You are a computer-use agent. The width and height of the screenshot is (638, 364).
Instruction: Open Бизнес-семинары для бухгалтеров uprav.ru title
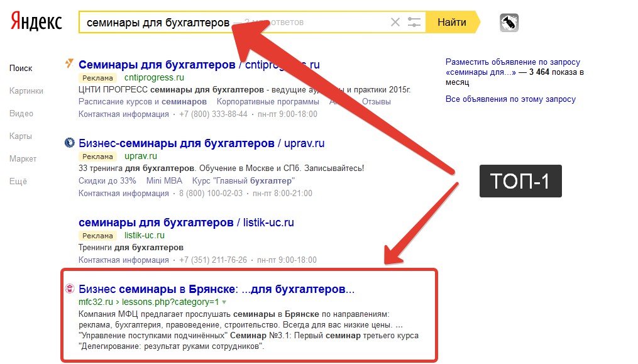(201, 143)
